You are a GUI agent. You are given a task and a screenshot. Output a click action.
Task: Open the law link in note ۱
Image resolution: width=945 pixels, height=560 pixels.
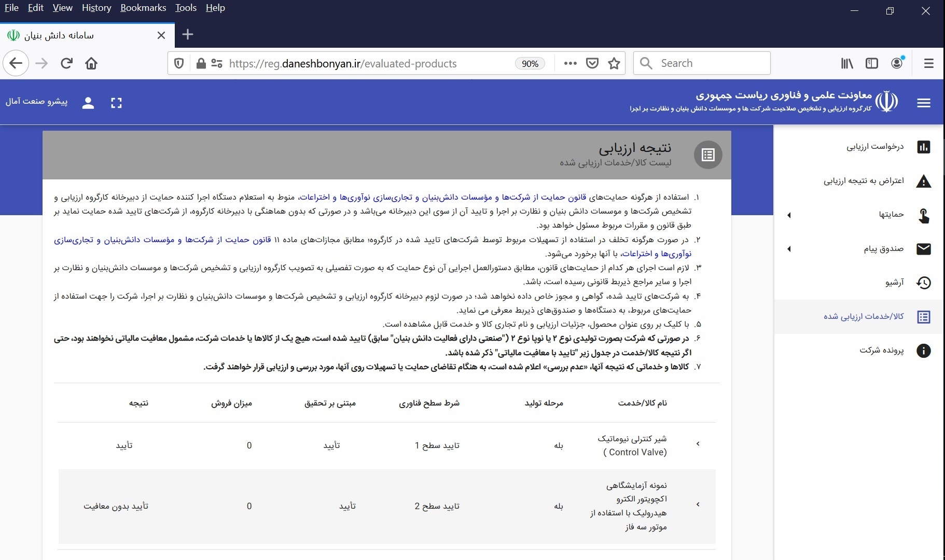click(443, 197)
